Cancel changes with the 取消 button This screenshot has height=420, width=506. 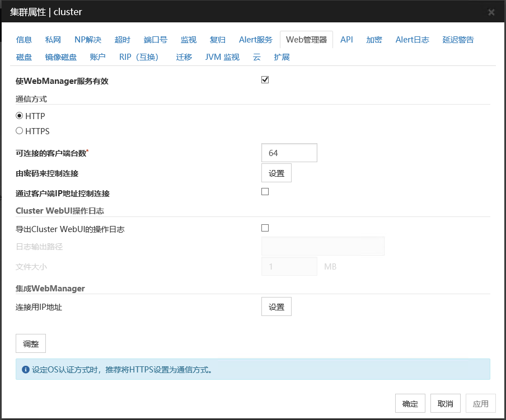(446, 404)
